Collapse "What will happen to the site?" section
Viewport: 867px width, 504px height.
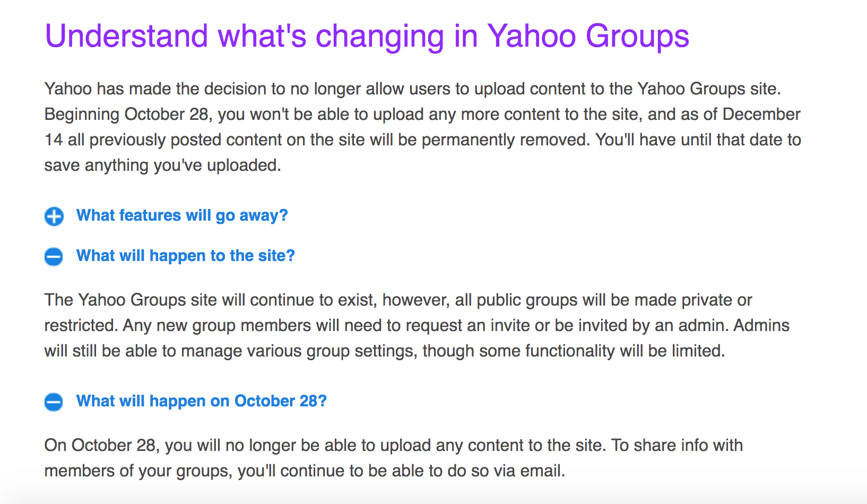[185, 256]
